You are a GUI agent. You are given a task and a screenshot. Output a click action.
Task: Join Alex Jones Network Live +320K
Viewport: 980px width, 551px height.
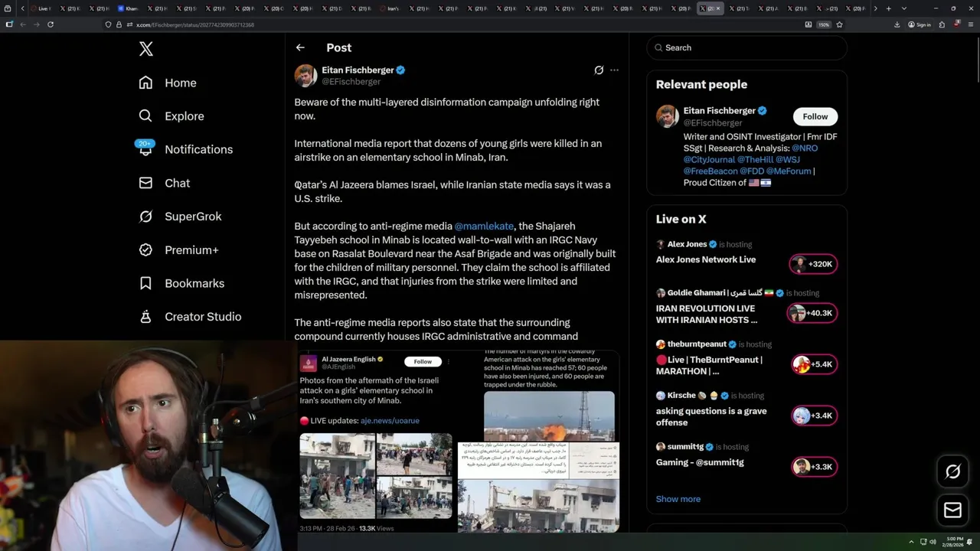813,264
